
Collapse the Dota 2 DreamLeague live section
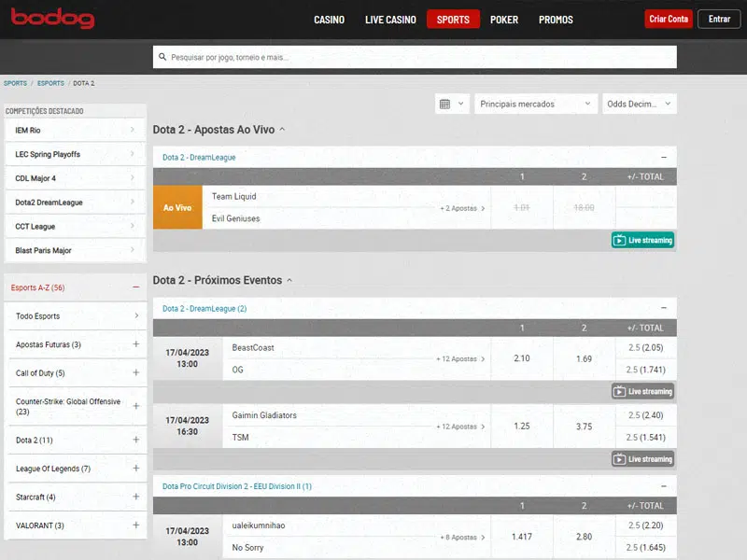click(663, 158)
